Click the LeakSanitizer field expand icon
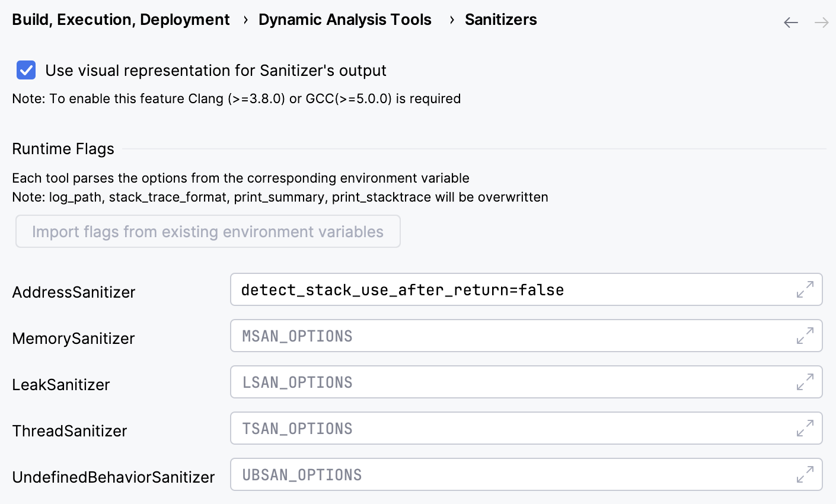This screenshot has height=504, width=836. coord(805,382)
